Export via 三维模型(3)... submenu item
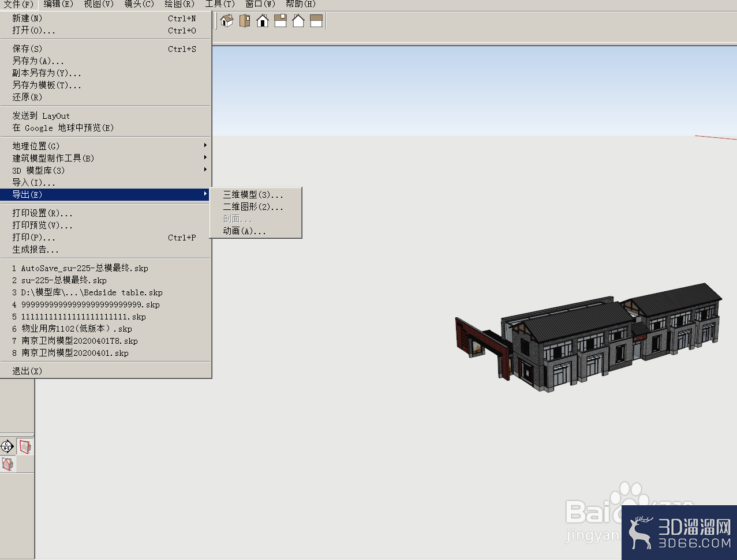The width and height of the screenshot is (737, 560). tap(256, 195)
